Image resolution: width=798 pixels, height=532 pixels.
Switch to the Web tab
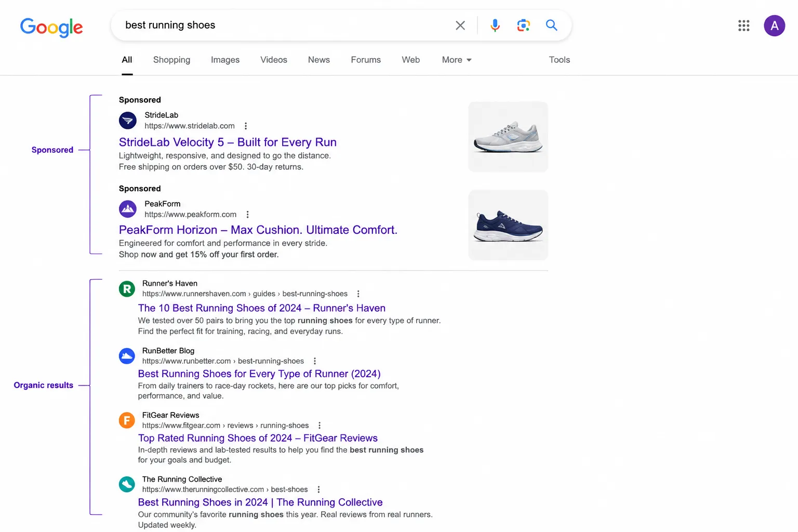click(x=410, y=60)
